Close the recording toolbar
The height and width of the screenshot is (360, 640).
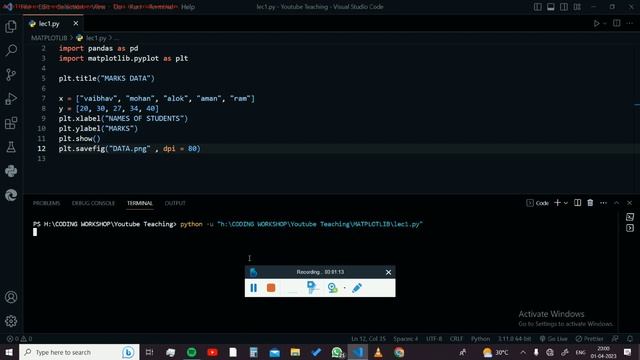click(x=388, y=272)
